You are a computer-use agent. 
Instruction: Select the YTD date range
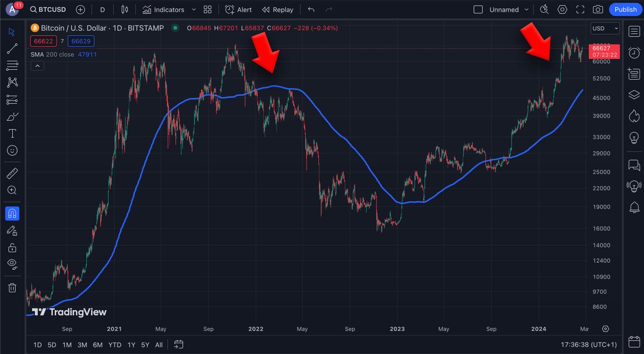pyautogui.click(x=114, y=344)
